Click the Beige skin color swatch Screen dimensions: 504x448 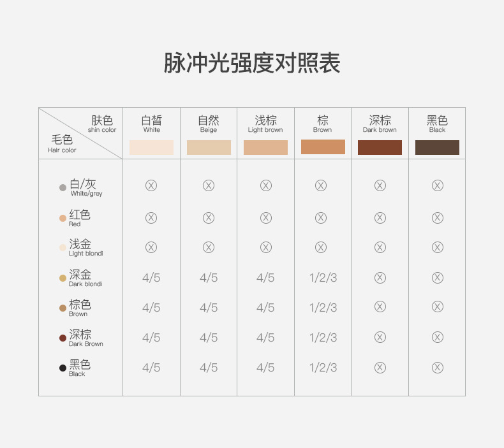coord(209,147)
